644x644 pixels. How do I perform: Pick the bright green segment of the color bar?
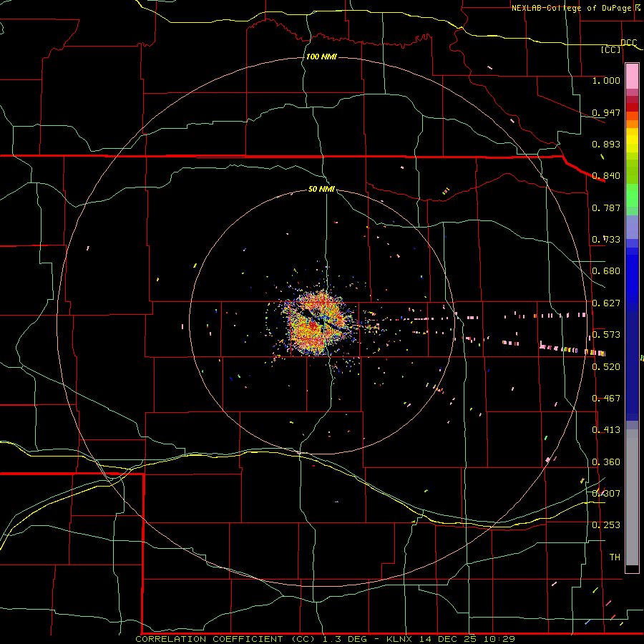click(x=632, y=195)
